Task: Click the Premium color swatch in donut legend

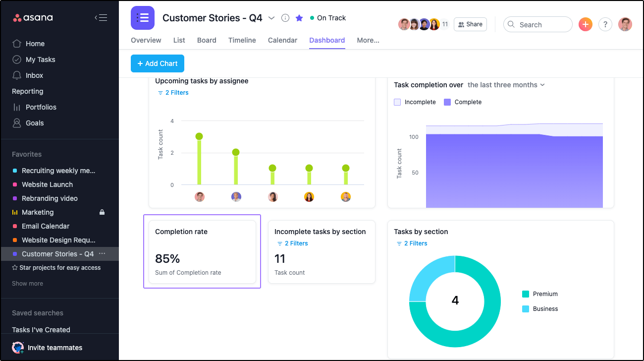Action: 526,294
